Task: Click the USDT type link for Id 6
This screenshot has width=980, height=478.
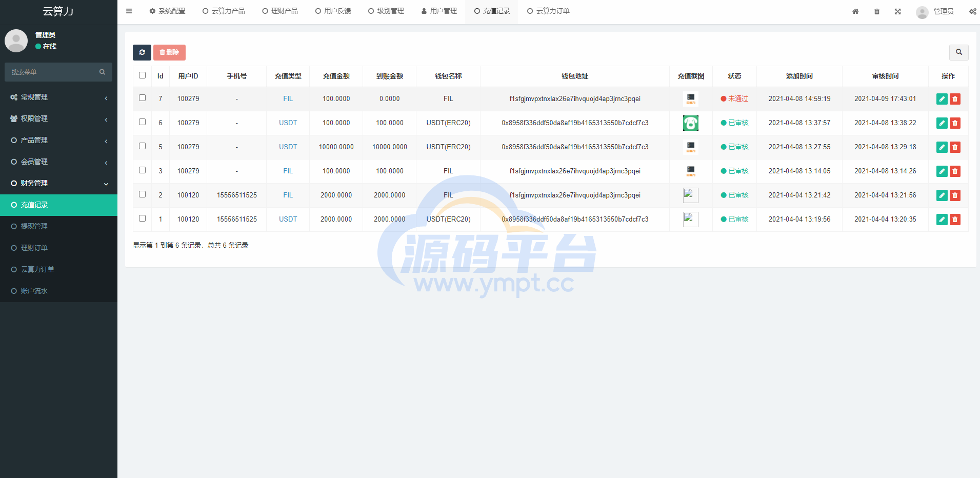Action: pyautogui.click(x=288, y=123)
